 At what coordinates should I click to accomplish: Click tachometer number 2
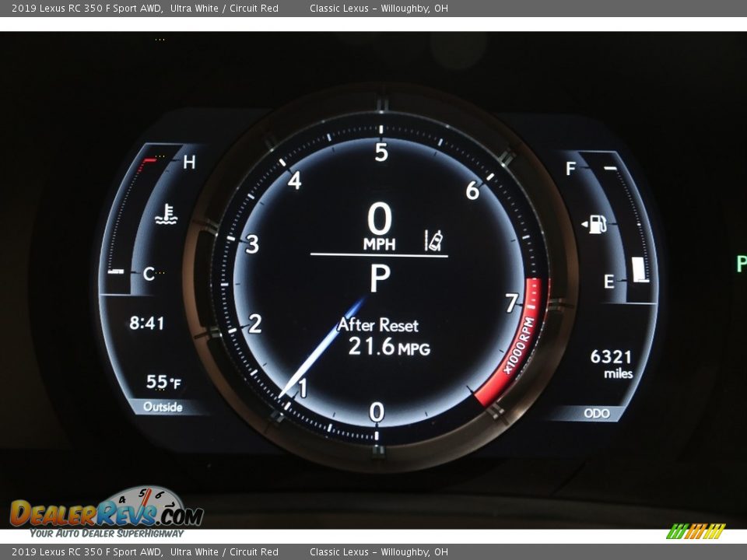[x=255, y=324]
